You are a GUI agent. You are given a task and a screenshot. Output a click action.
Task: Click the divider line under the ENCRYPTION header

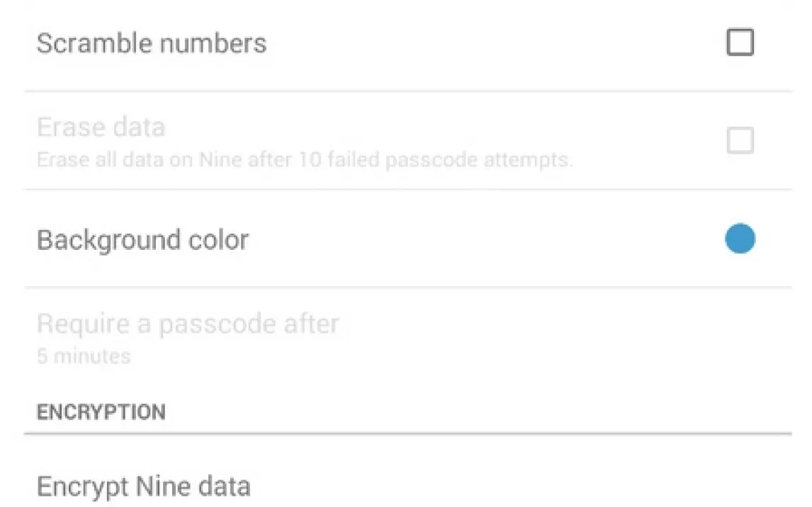click(x=407, y=433)
